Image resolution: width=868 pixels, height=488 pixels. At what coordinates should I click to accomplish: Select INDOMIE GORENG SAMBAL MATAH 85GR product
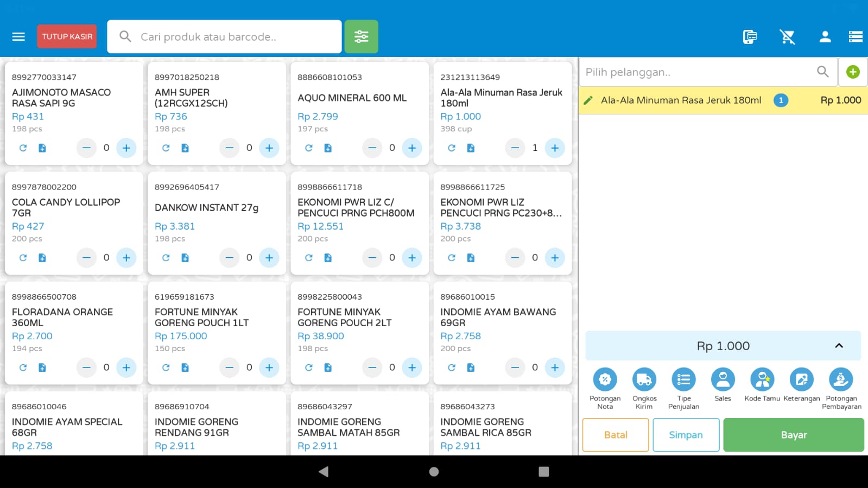[359, 424]
